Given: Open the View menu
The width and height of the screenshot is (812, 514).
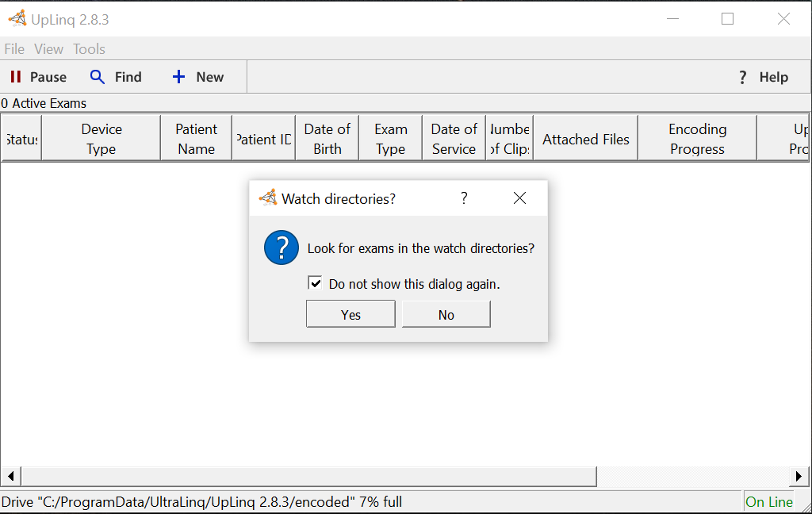Looking at the screenshot, I should coord(48,48).
